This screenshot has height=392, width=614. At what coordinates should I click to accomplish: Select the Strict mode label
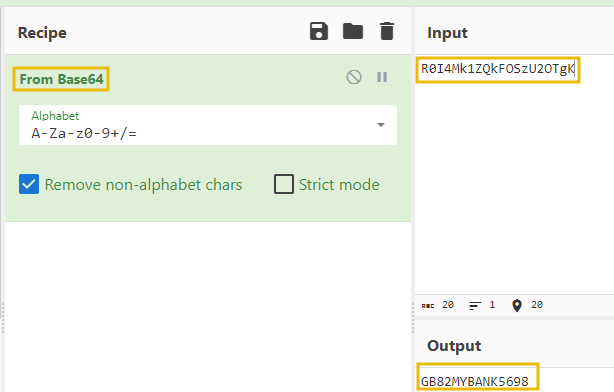[339, 184]
